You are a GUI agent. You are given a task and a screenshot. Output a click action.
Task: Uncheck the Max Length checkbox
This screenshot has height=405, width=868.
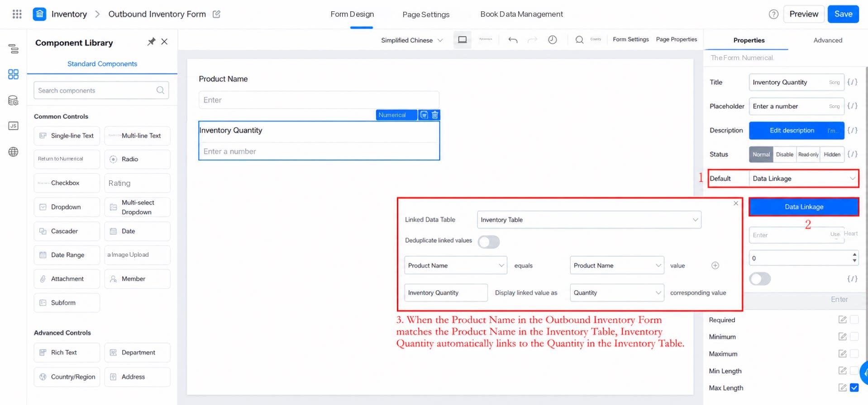(x=854, y=388)
